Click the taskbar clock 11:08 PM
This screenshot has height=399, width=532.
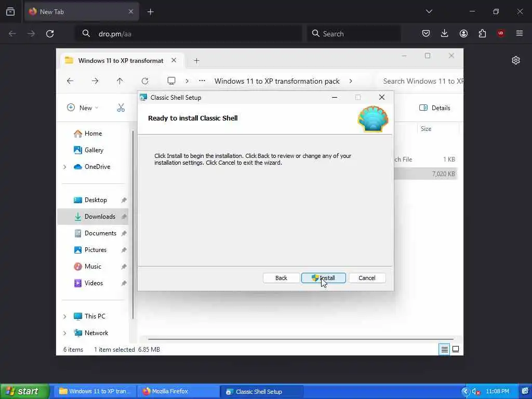tap(497, 391)
